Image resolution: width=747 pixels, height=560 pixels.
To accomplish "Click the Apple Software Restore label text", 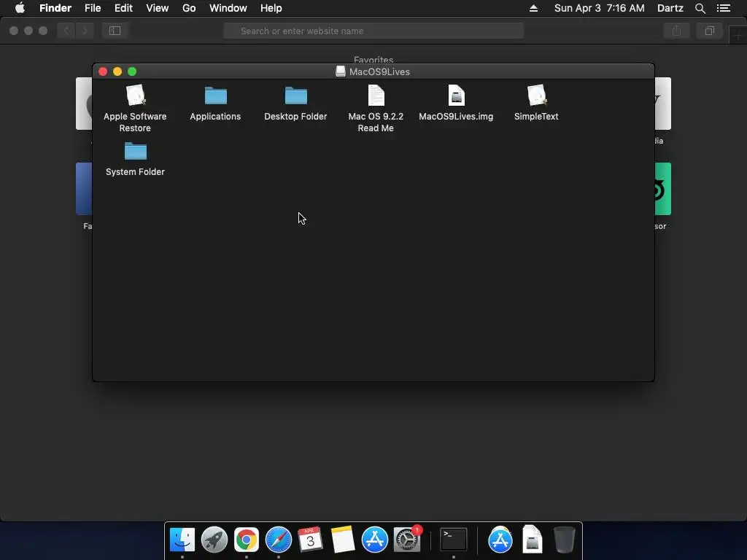I will (x=135, y=122).
